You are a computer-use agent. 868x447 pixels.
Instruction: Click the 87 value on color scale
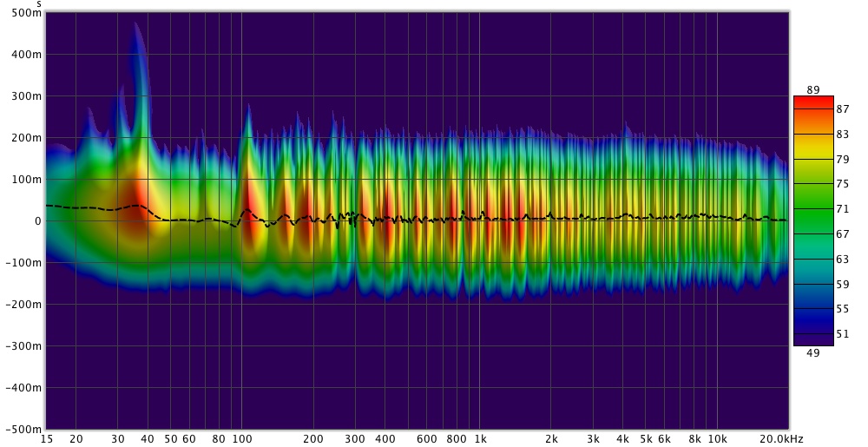pyautogui.click(x=843, y=109)
